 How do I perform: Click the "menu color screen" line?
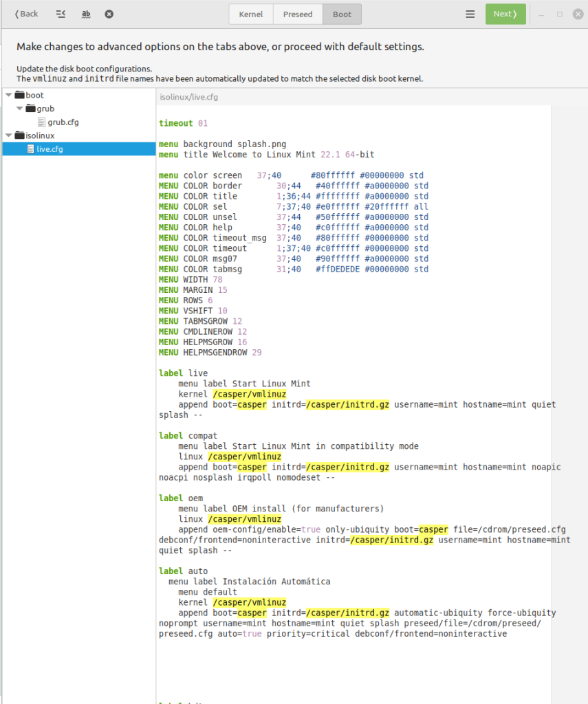[x=291, y=175]
